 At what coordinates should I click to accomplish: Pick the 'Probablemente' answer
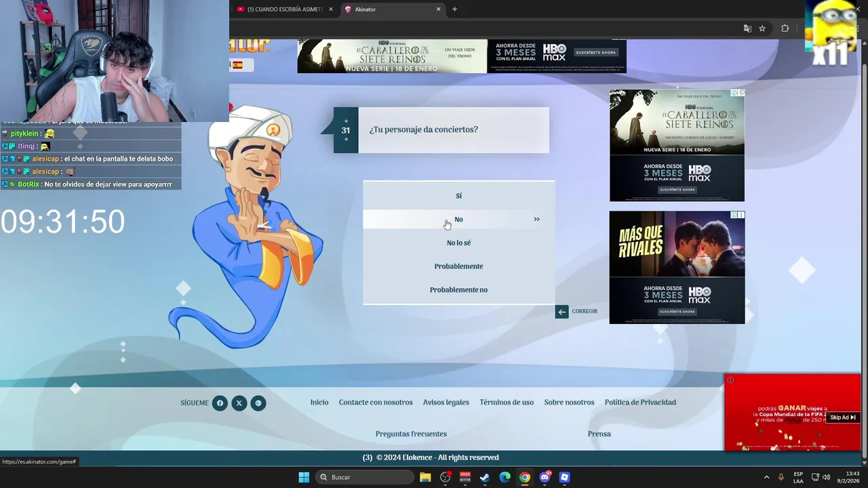tap(458, 266)
